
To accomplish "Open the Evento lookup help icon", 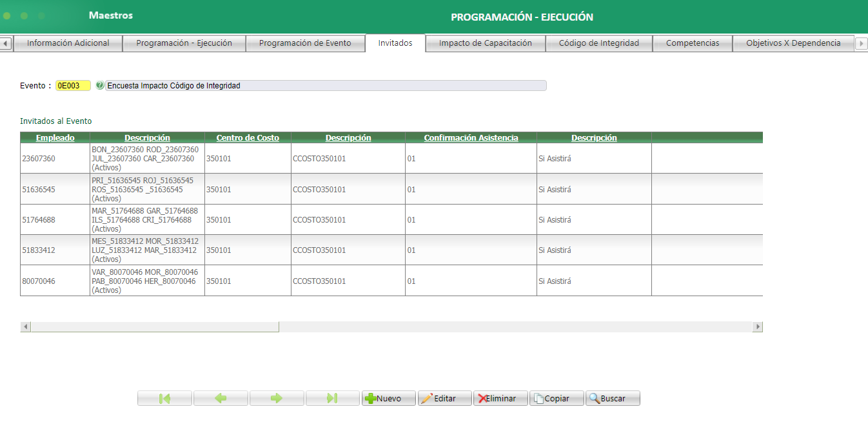I will pyautogui.click(x=101, y=85).
